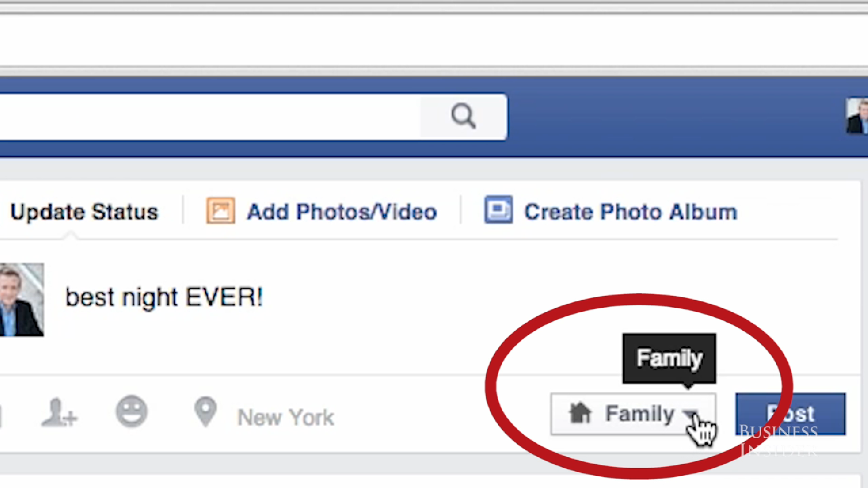Open the Family privacy selector
Image resolution: width=868 pixels, height=488 pixels.
point(633,414)
